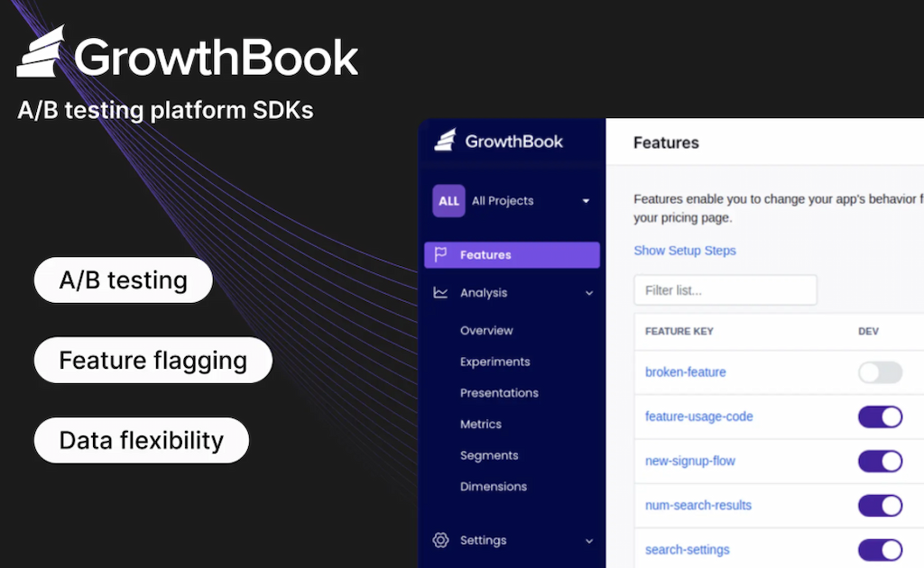Click the Show Setup Steps link
The image size is (924, 568).
[684, 251]
